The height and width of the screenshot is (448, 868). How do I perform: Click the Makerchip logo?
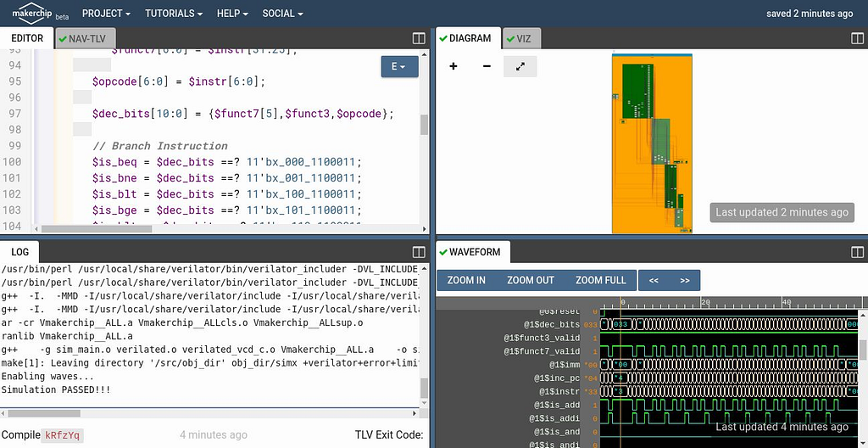[x=34, y=14]
